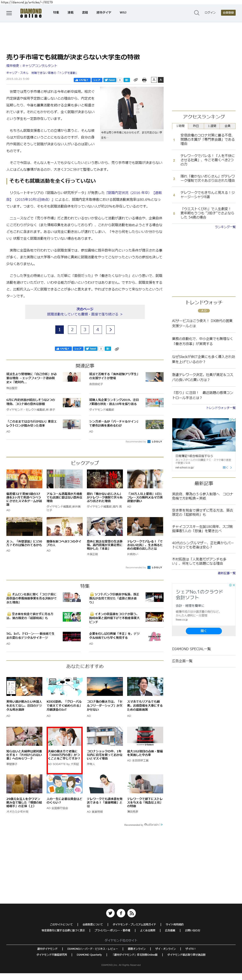
Task: Toggle the dark A display button
Action: (x=160, y=80)
